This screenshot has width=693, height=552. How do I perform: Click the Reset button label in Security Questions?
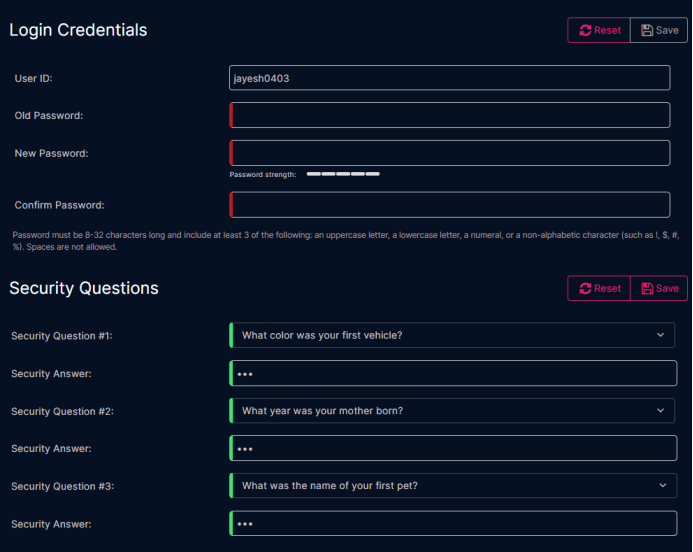607,288
